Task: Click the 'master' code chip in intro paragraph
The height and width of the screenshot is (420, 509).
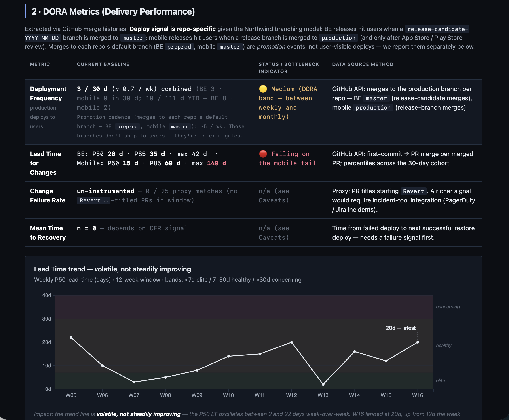Action: 133,38
